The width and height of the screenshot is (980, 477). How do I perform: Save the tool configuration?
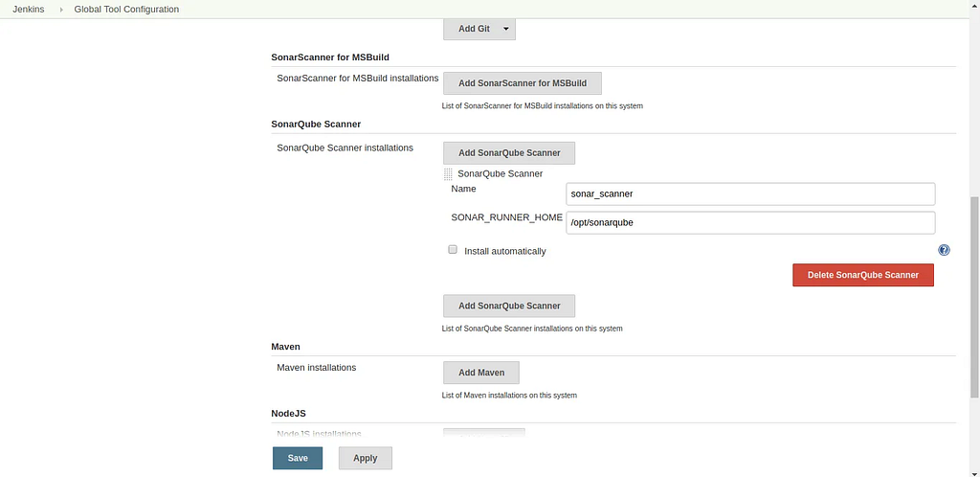tap(298, 458)
